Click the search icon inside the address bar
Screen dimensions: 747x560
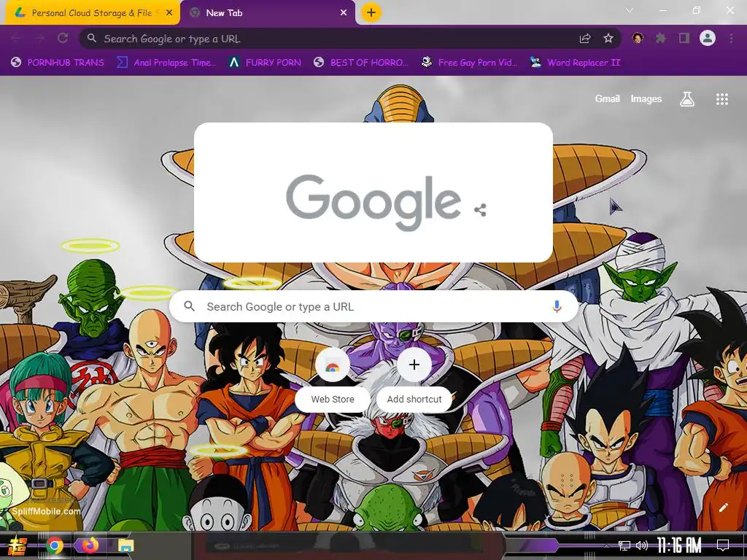pos(92,38)
